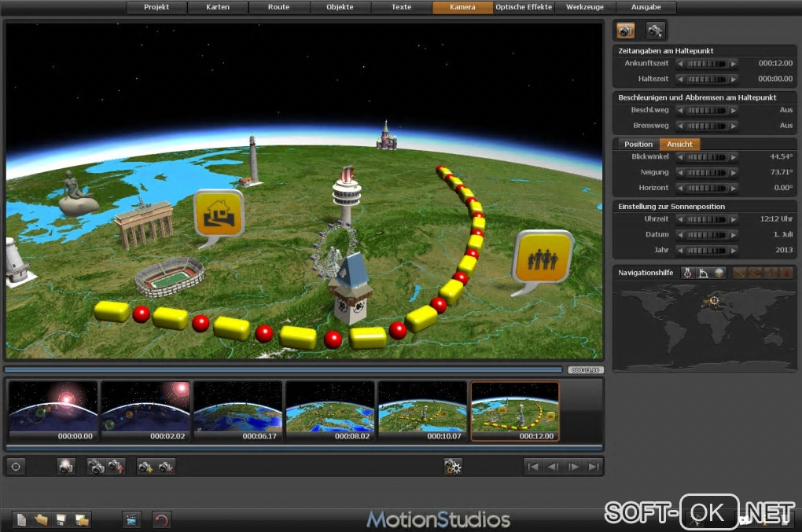Open the Route menu tab
This screenshot has height=532, width=802.
278,7
